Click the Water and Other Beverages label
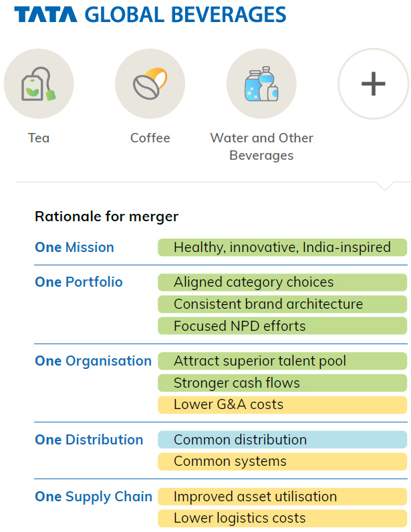 (261, 146)
